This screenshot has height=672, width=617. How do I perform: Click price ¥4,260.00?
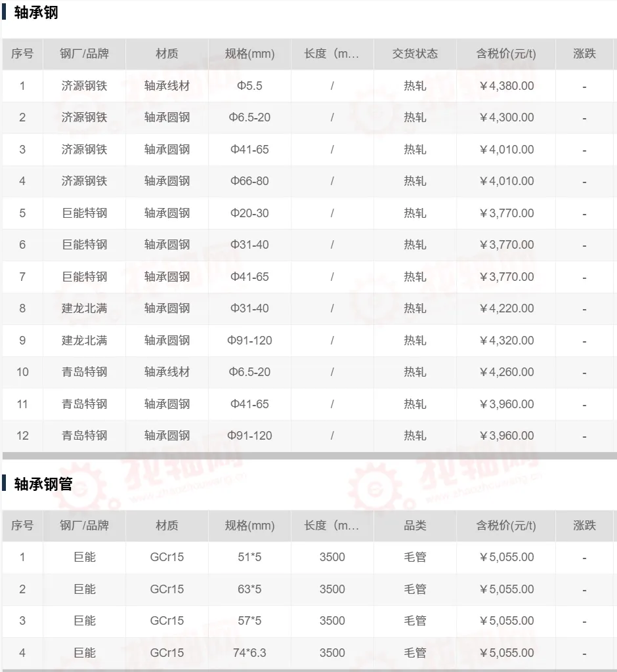[x=506, y=372]
